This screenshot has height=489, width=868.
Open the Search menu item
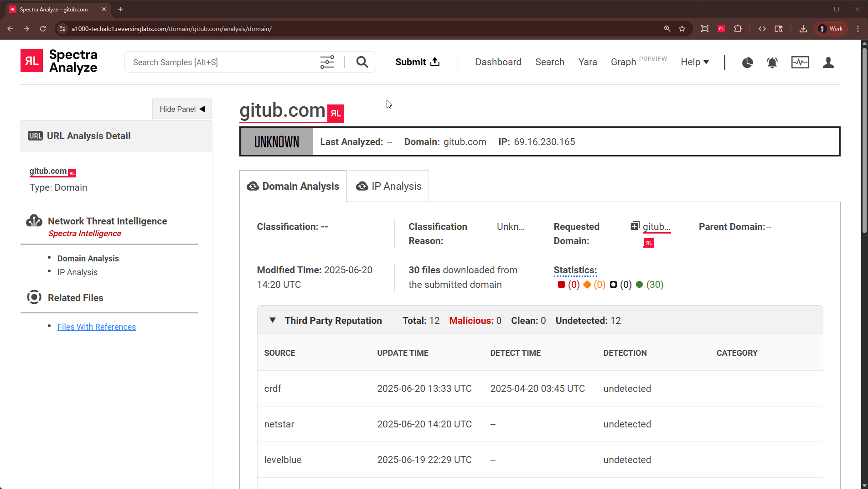point(550,62)
